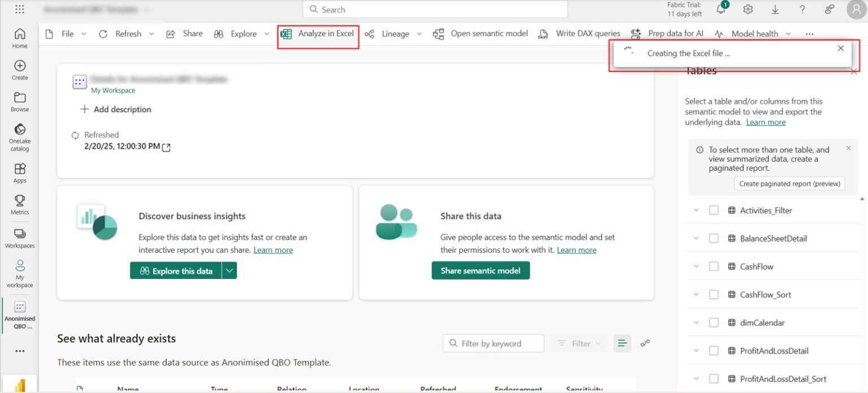
Task: Open the File menu
Action: [x=66, y=34]
